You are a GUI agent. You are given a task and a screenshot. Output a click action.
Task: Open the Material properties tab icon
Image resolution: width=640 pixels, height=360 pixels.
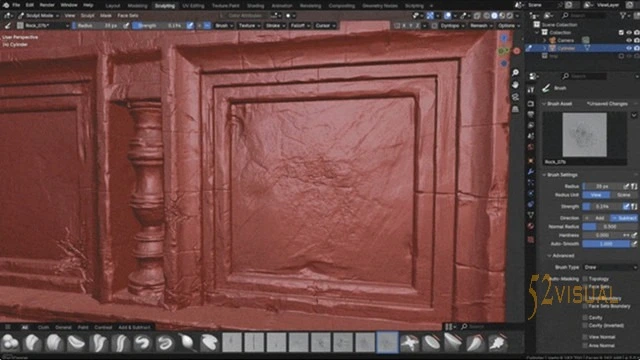point(531,226)
